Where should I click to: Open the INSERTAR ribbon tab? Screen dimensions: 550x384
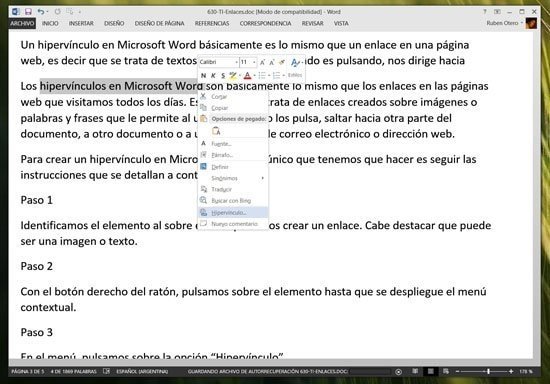pos(81,23)
